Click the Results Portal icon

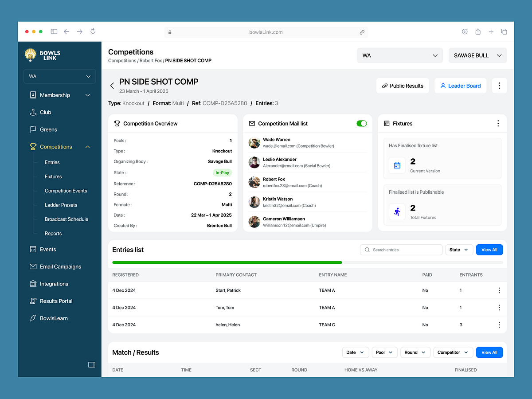pos(33,301)
